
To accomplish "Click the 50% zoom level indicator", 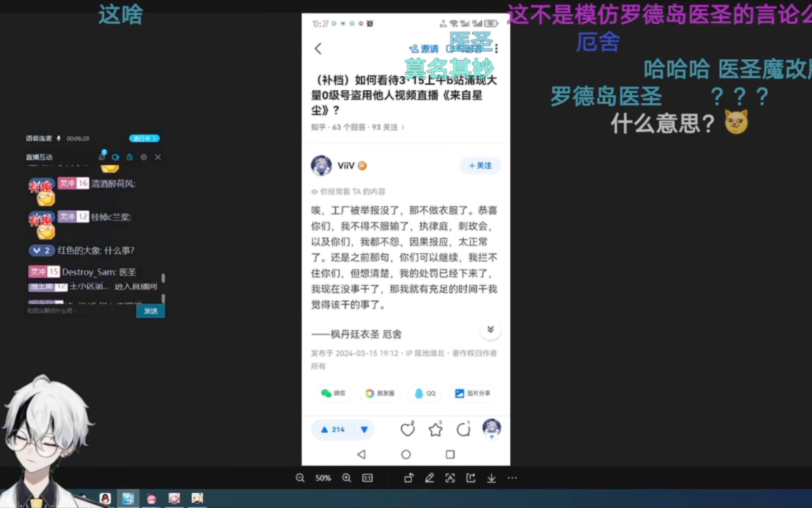I will (323, 478).
